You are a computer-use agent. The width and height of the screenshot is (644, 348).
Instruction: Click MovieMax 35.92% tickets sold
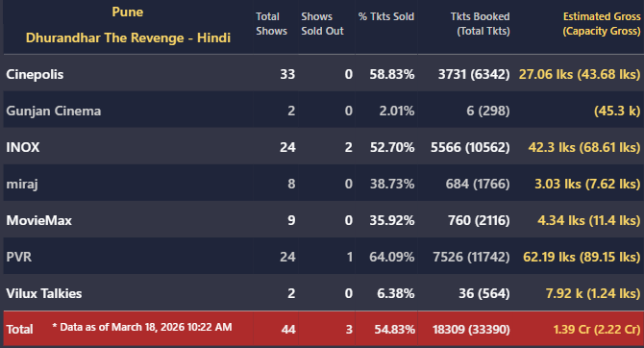pos(392,221)
